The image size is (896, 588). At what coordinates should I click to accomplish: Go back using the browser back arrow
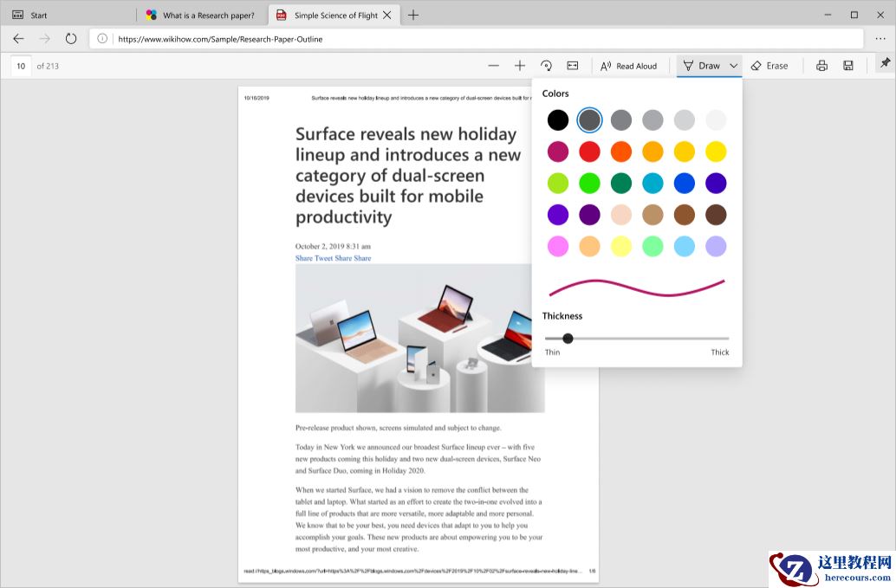[x=18, y=39]
